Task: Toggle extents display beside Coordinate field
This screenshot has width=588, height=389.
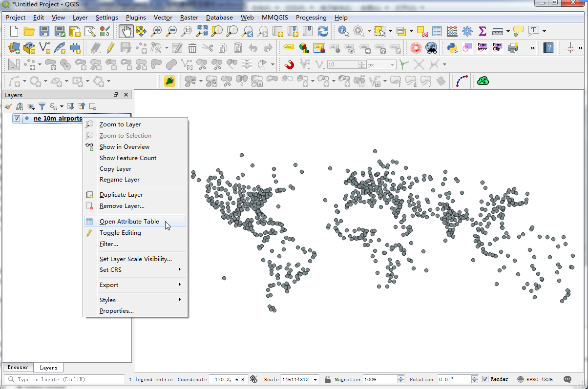Action: tap(253, 379)
